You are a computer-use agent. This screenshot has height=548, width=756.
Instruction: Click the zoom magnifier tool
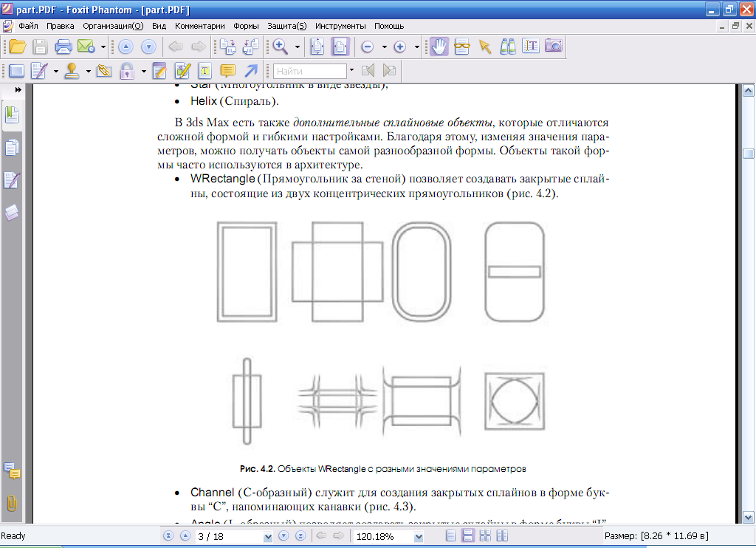[280, 47]
